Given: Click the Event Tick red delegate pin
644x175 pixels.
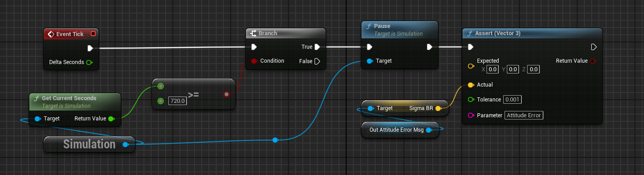Looking at the screenshot, I should [x=93, y=34].
